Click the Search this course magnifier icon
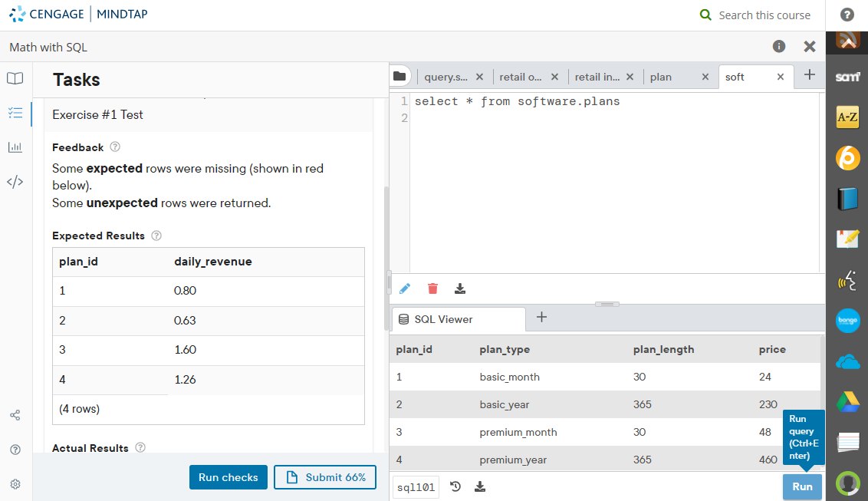Viewport: 868px width, 501px height. tap(705, 15)
